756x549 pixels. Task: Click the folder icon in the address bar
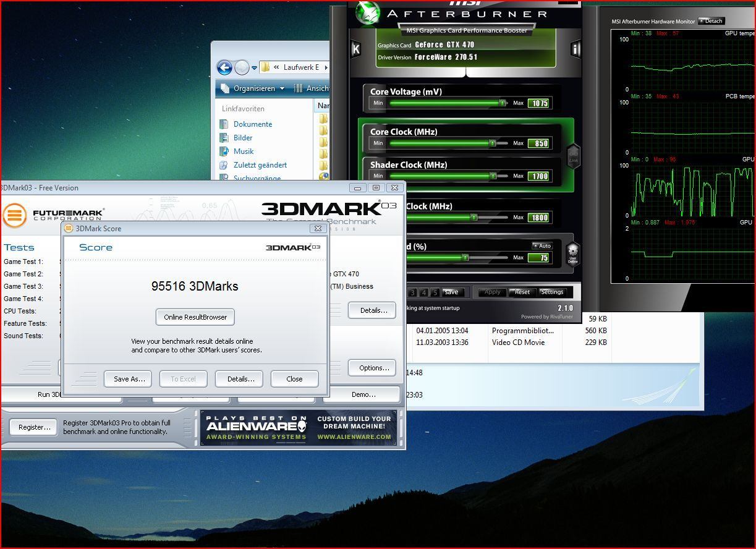(265, 67)
